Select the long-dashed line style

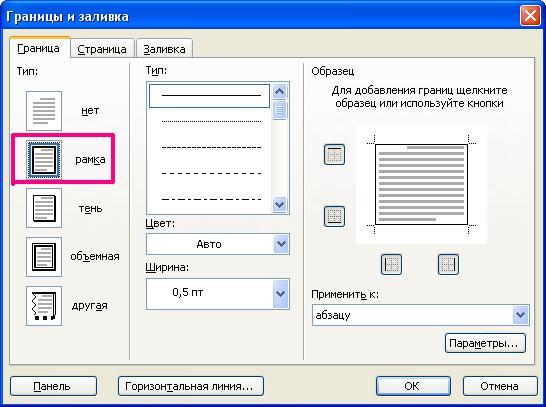click(210, 173)
